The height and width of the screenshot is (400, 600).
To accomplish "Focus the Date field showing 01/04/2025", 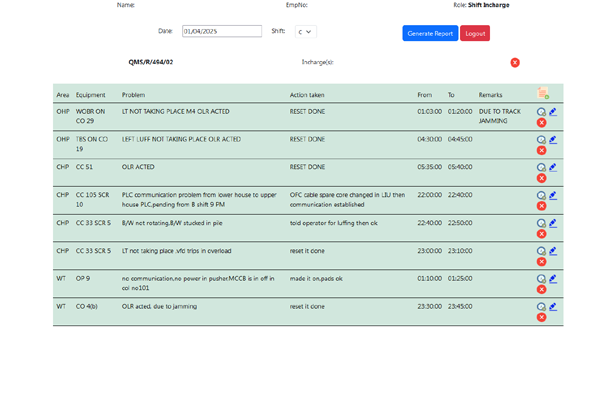I will point(222,31).
